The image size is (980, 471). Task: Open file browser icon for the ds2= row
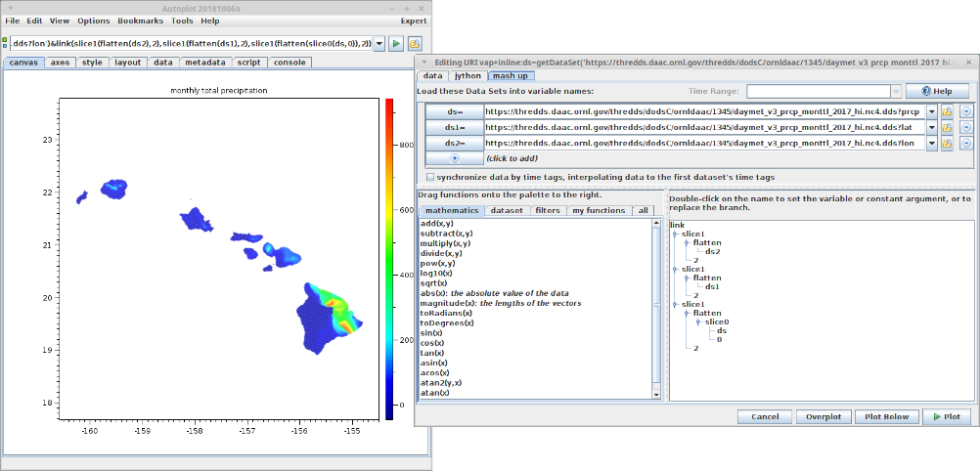pos(948,143)
